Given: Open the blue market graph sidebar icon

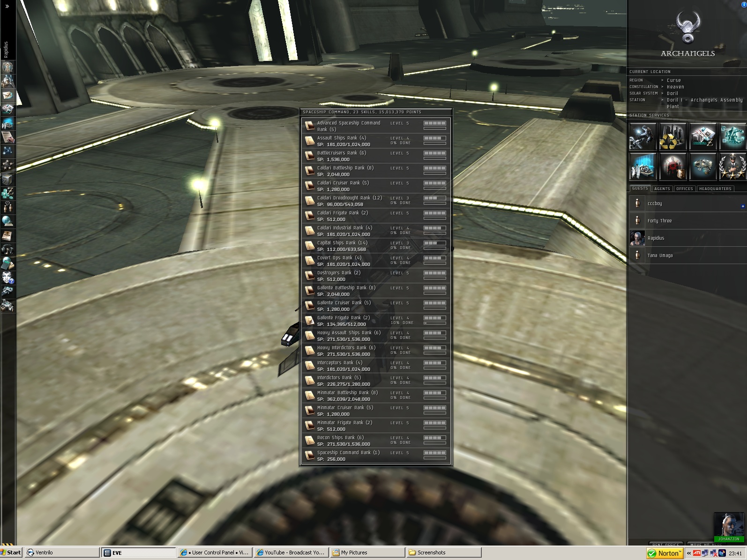Looking at the screenshot, I should point(7,124).
